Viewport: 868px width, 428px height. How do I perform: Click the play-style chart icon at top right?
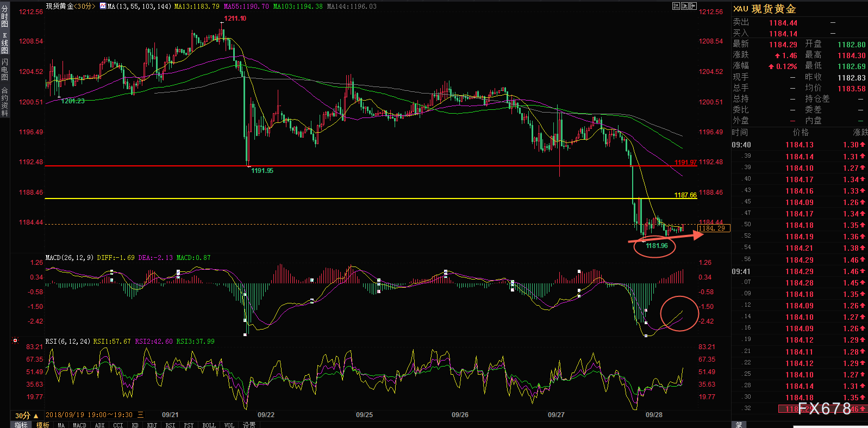click(685, 6)
